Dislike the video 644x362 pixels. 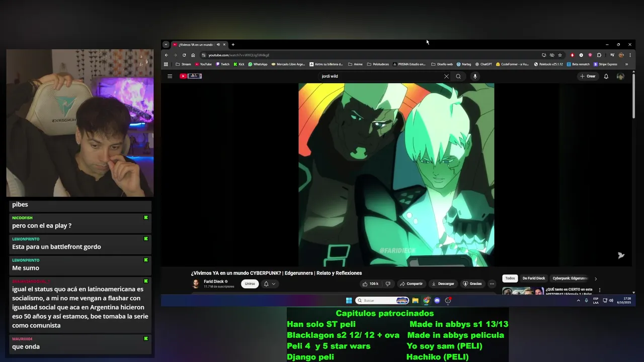click(x=388, y=284)
